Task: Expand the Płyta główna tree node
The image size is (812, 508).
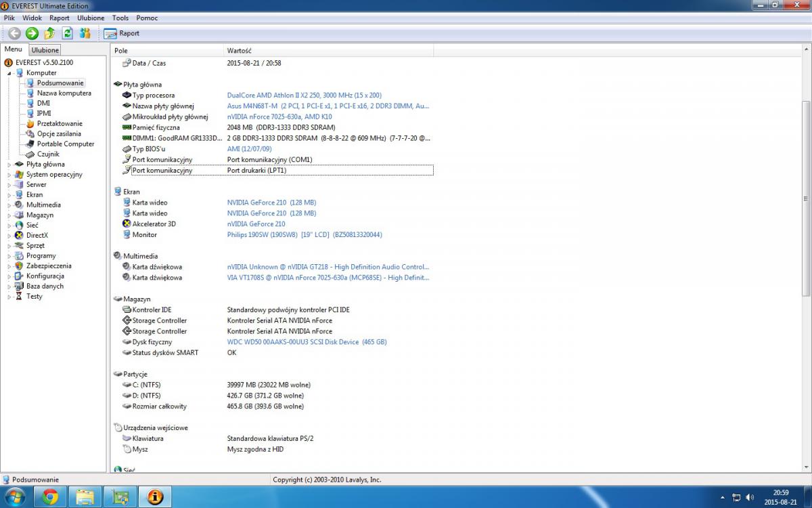Action: click(x=9, y=165)
